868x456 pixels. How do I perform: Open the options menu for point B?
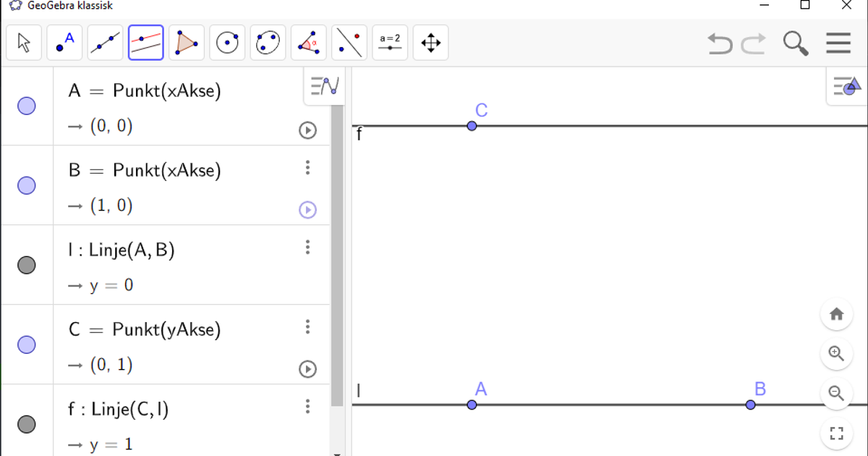[307, 168]
